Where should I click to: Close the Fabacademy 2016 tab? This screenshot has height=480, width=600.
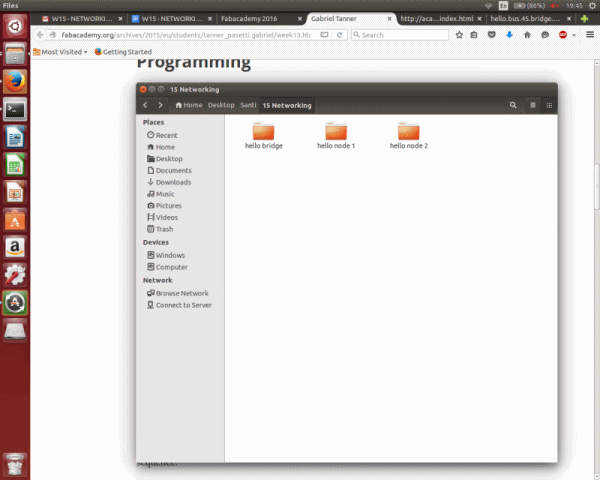[300, 19]
